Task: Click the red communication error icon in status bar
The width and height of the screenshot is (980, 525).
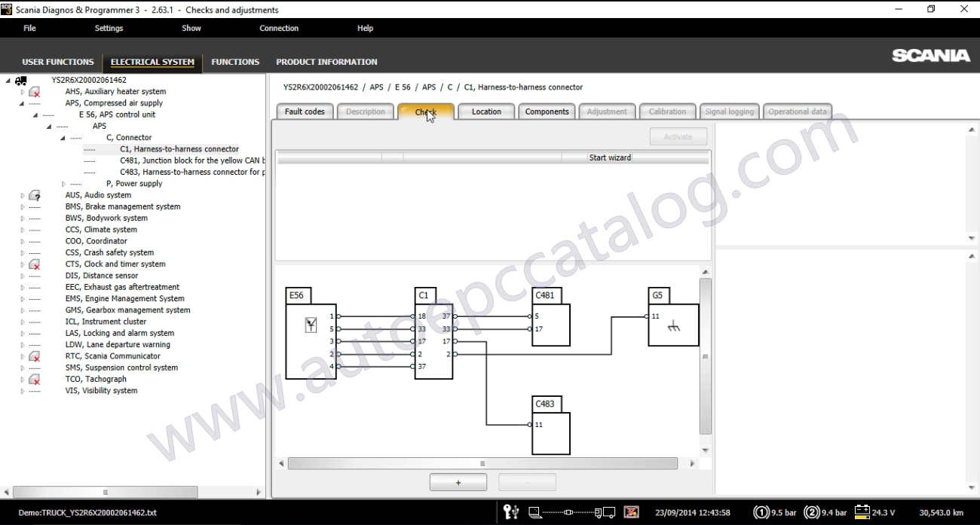Action: 630,512
